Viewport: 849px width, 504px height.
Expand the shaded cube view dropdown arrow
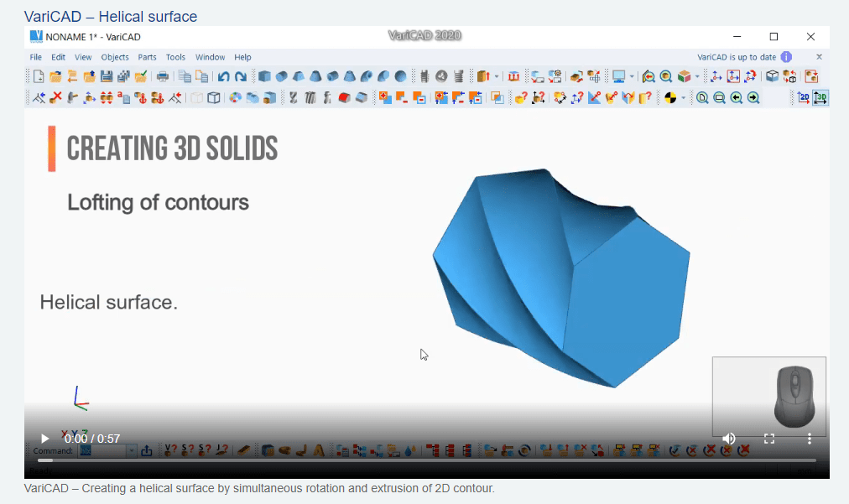[697, 76]
